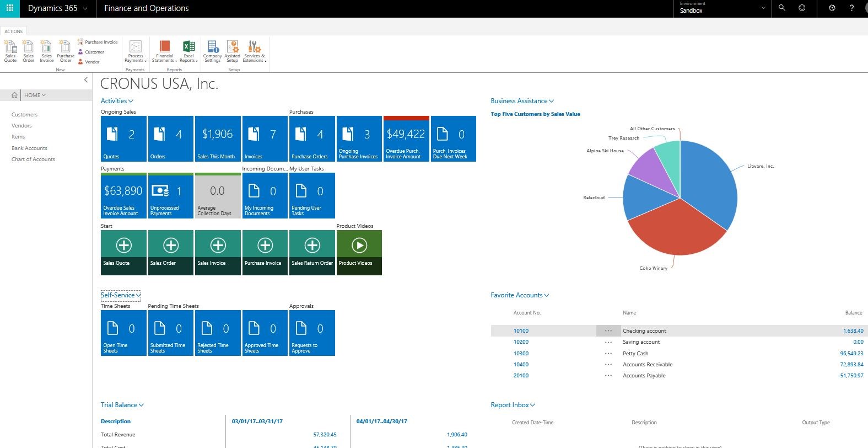Expand the Report Inbox menu
The image size is (868, 448).
point(513,405)
